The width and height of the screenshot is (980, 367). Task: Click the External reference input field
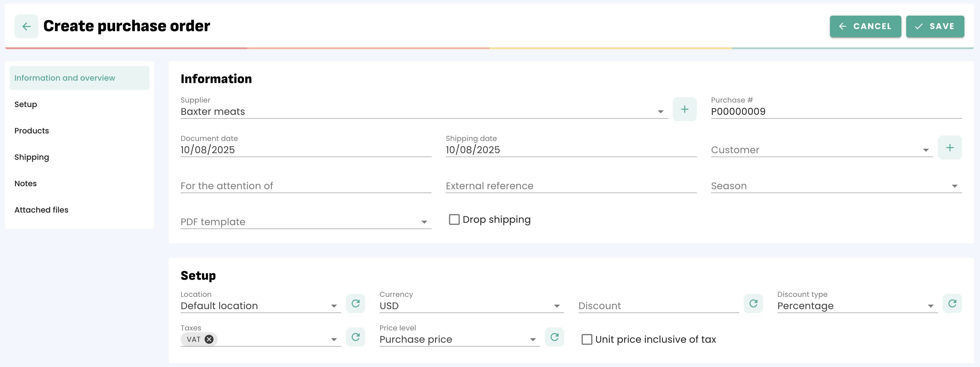tap(570, 186)
